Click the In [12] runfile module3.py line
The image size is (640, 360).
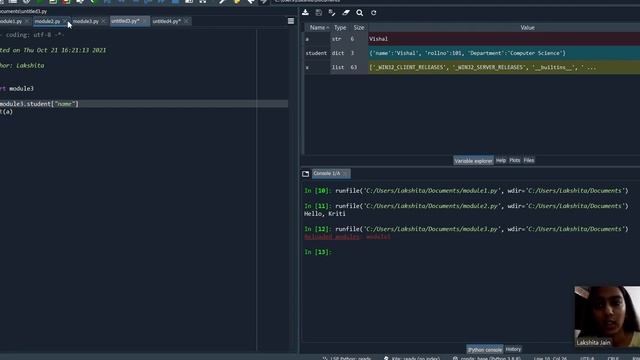coord(466,229)
